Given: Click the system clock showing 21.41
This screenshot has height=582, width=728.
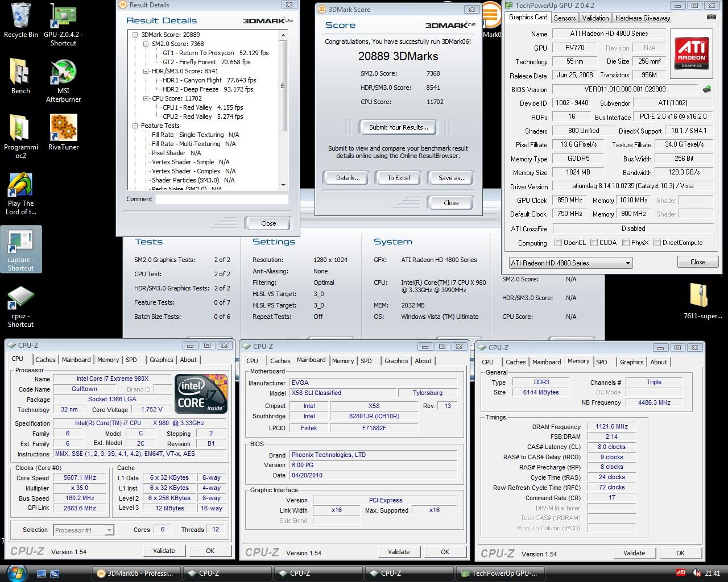Looking at the screenshot, I should pos(712,573).
